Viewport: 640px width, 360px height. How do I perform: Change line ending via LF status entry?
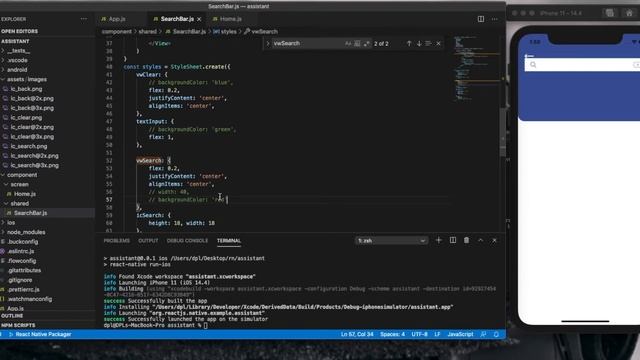(437, 334)
